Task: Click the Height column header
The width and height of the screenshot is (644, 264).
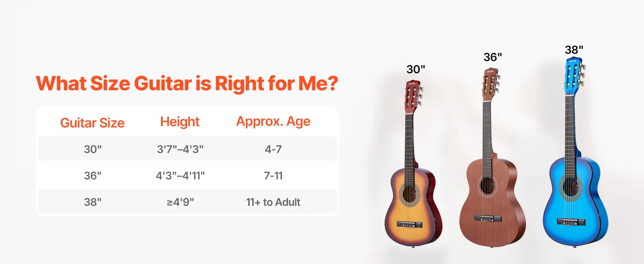Action: tap(180, 121)
